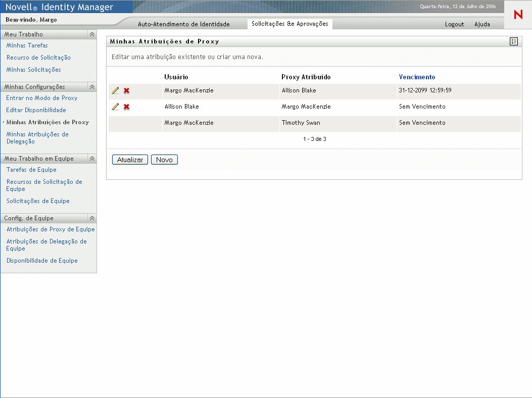Collapse the Meu Trabalho section
The height and width of the screenshot is (398, 532).
[x=92, y=34]
